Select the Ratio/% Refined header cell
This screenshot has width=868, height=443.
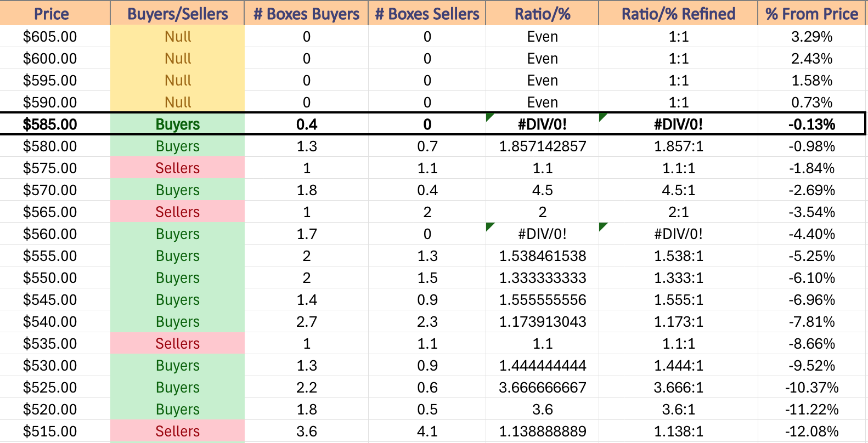[x=678, y=13]
